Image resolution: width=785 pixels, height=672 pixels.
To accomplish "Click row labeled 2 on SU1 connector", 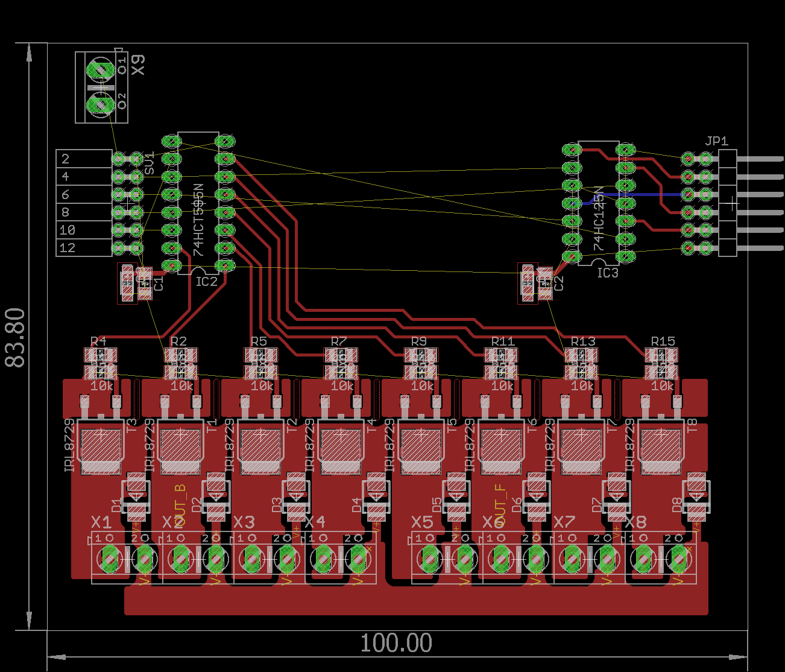I will [84, 159].
